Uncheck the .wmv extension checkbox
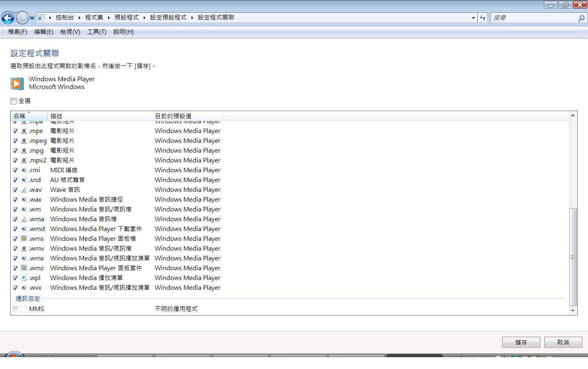Screen dimensions: 588x369 click(x=15, y=249)
